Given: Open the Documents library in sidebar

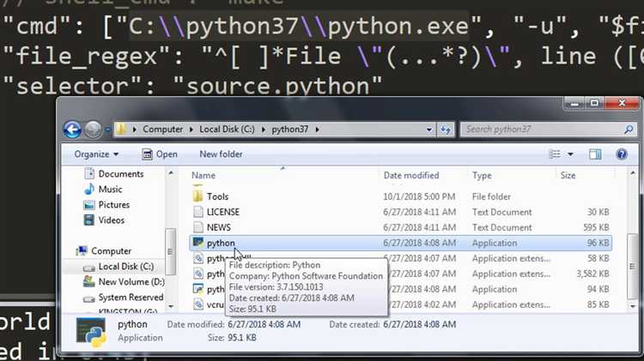Looking at the screenshot, I should click(x=120, y=174).
